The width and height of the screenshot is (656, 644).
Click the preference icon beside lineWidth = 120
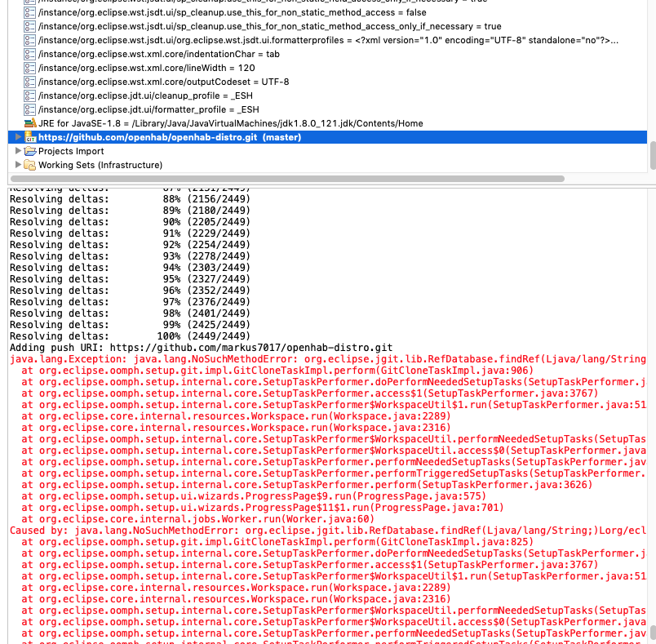tap(29, 69)
